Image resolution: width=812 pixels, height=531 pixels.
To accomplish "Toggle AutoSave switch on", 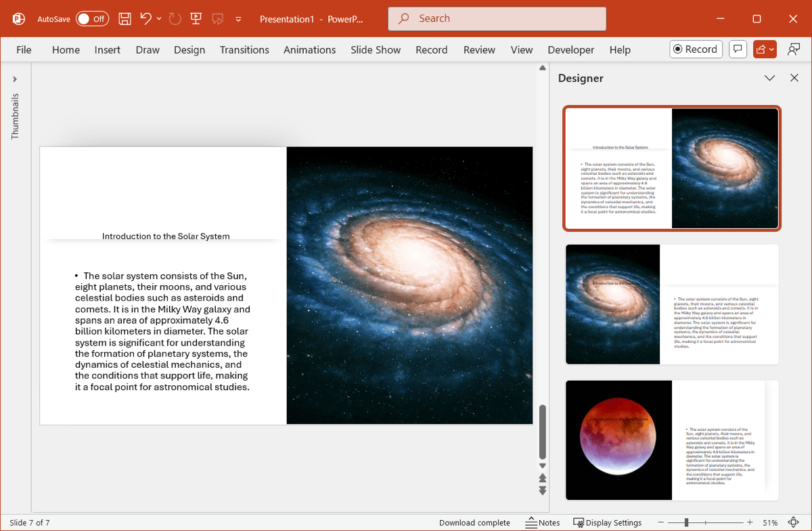I will [x=91, y=19].
